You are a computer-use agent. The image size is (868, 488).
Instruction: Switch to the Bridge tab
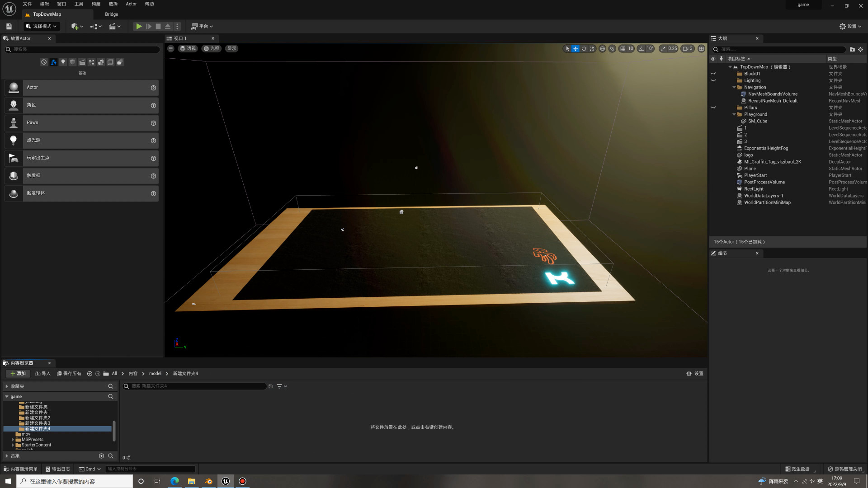pos(111,14)
